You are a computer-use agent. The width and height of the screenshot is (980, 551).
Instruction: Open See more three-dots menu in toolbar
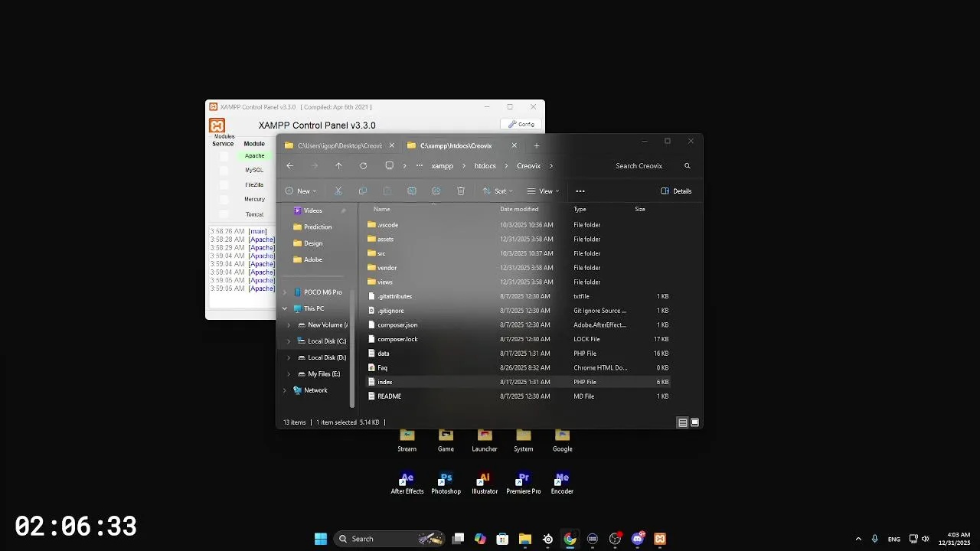click(580, 191)
